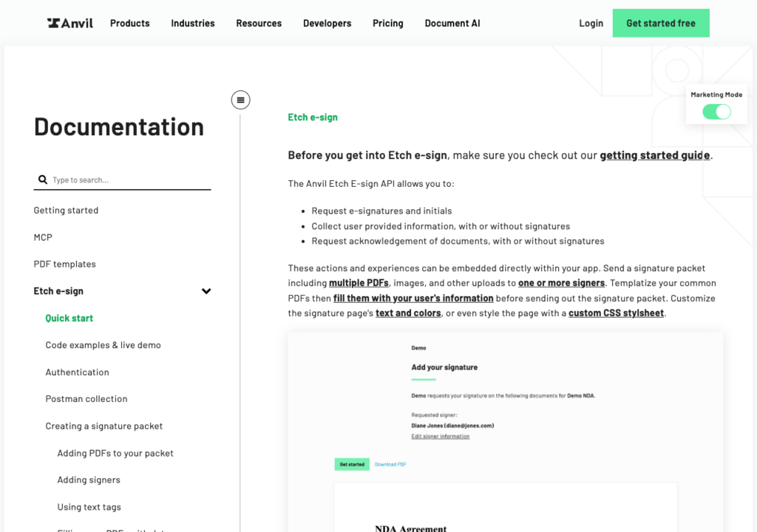Follow the multiple PDFs link
This screenshot has height=532, width=757.
359,283
